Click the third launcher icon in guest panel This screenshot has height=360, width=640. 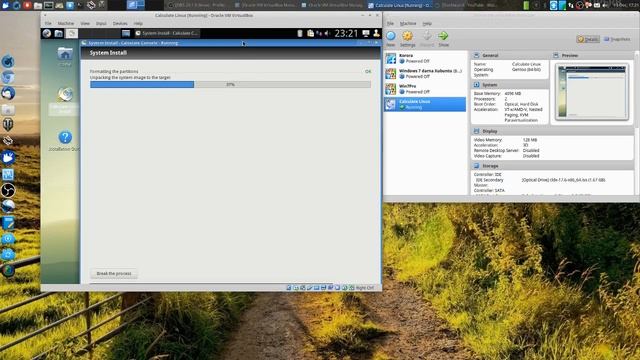click(71, 33)
